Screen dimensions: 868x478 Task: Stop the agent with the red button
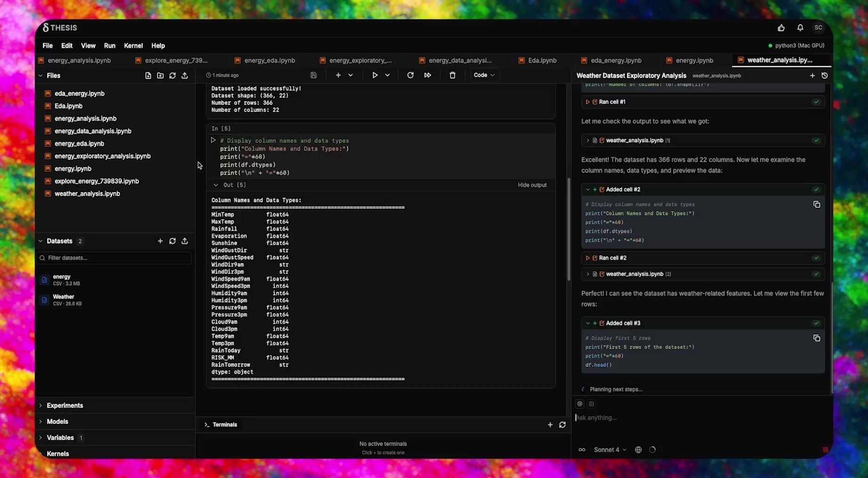coord(825,450)
